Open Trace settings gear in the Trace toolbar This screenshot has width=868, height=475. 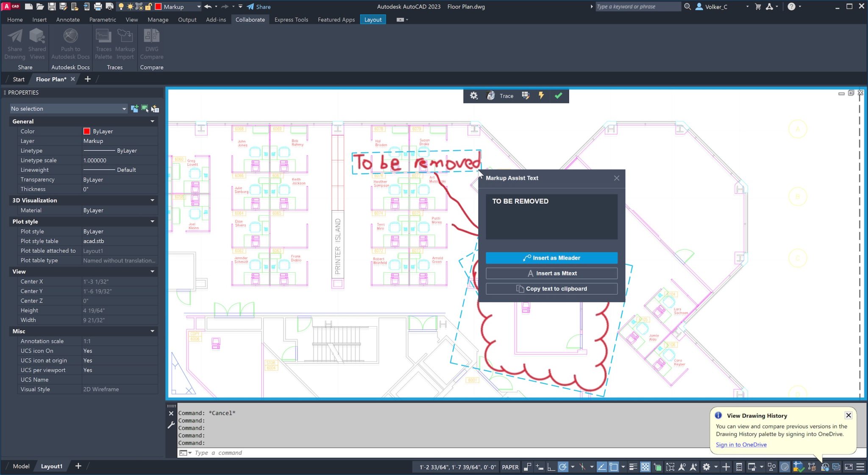tap(473, 96)
